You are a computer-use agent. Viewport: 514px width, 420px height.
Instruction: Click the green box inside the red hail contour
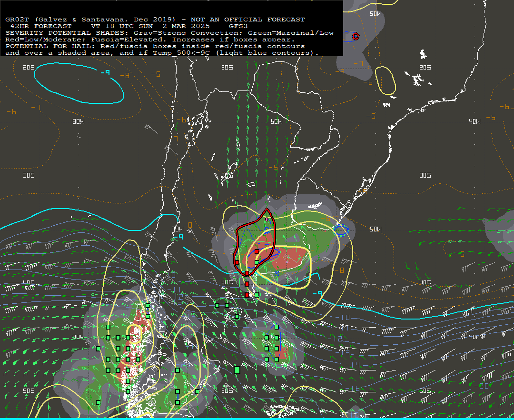point(257,263)
